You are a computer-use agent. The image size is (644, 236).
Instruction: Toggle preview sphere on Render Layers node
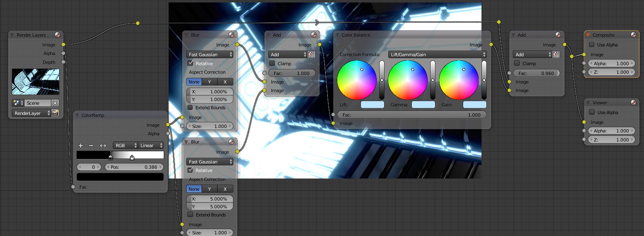click(x=57, y=35)
